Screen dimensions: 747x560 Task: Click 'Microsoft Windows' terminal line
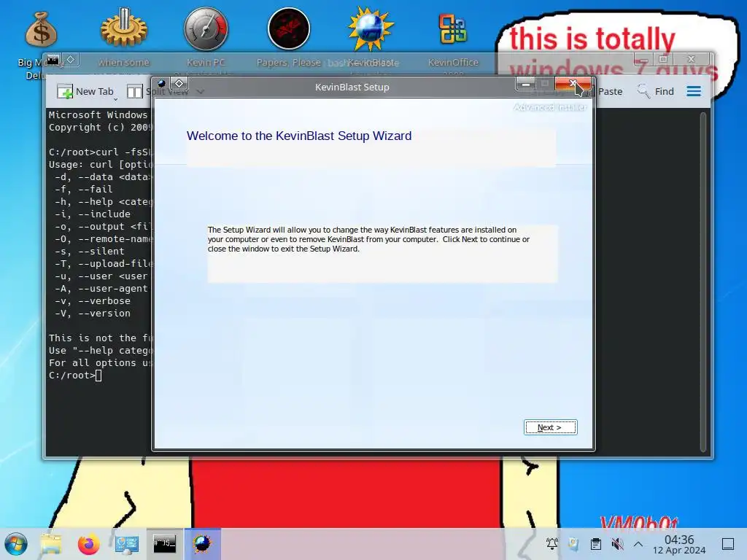click(x=98, y=114)
